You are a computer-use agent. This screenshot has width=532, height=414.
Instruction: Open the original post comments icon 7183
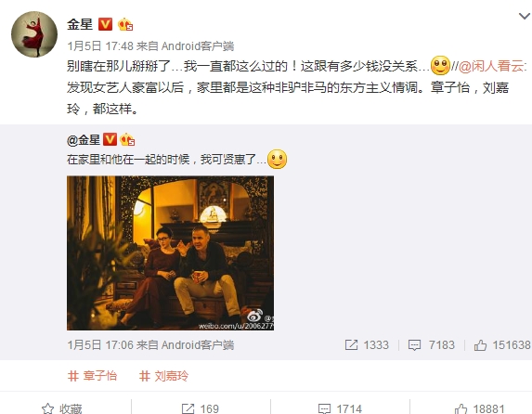(431, 345)
